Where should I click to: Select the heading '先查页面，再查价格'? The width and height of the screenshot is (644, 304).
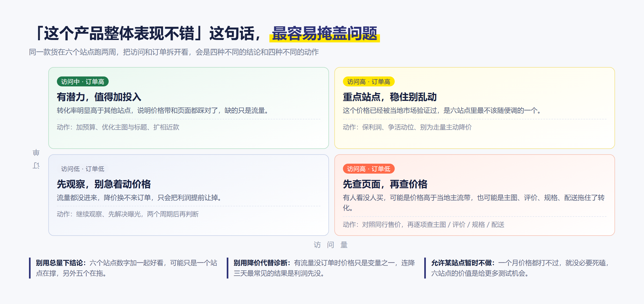tap(385, 184)
